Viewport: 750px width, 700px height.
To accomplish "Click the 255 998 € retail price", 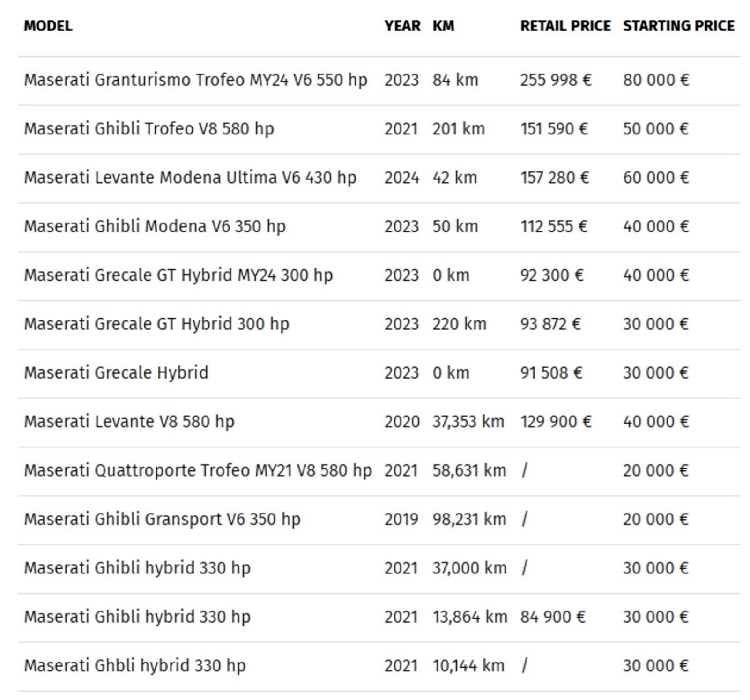I will [556, 80].
